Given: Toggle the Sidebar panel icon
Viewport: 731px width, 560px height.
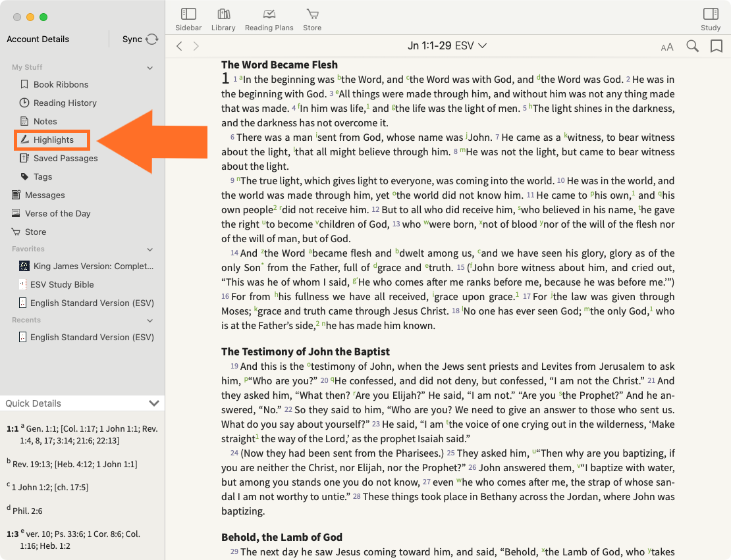Looking at the screenshot, I should [188, 14].
